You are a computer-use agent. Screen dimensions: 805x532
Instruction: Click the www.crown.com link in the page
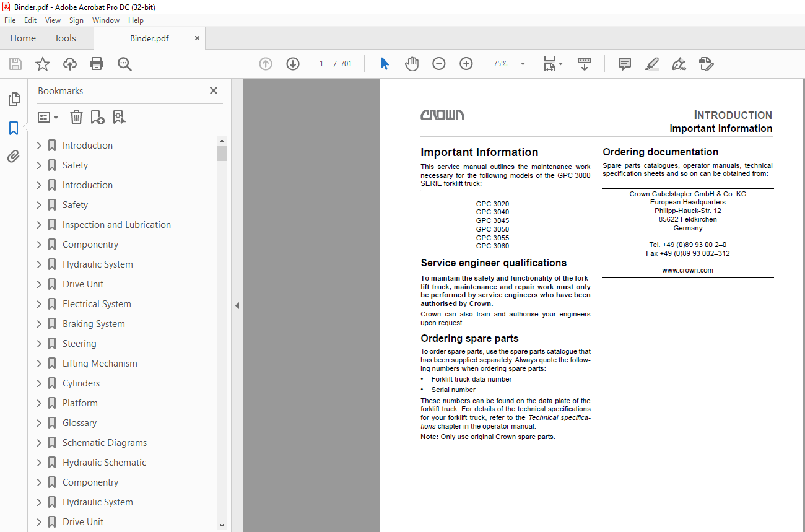[x=687, y=270]
